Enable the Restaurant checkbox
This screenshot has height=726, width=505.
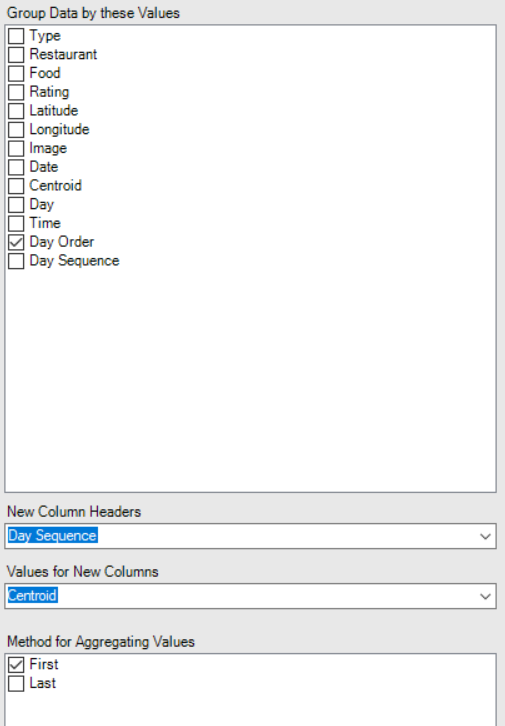point(16,55)
